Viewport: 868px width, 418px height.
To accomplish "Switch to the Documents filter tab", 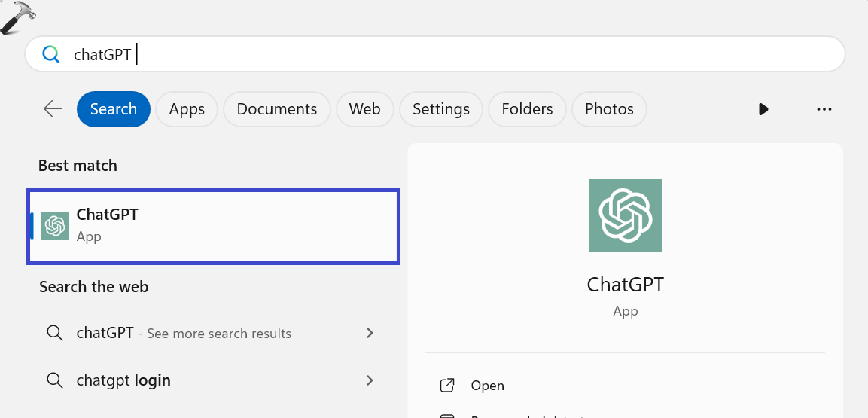I will click(x=276, y=109).
